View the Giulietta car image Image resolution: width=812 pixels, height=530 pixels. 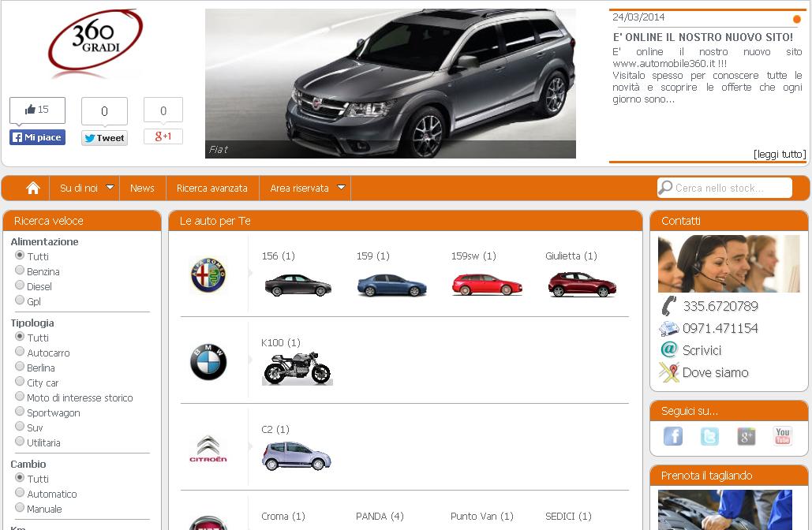tap(582, 285)
